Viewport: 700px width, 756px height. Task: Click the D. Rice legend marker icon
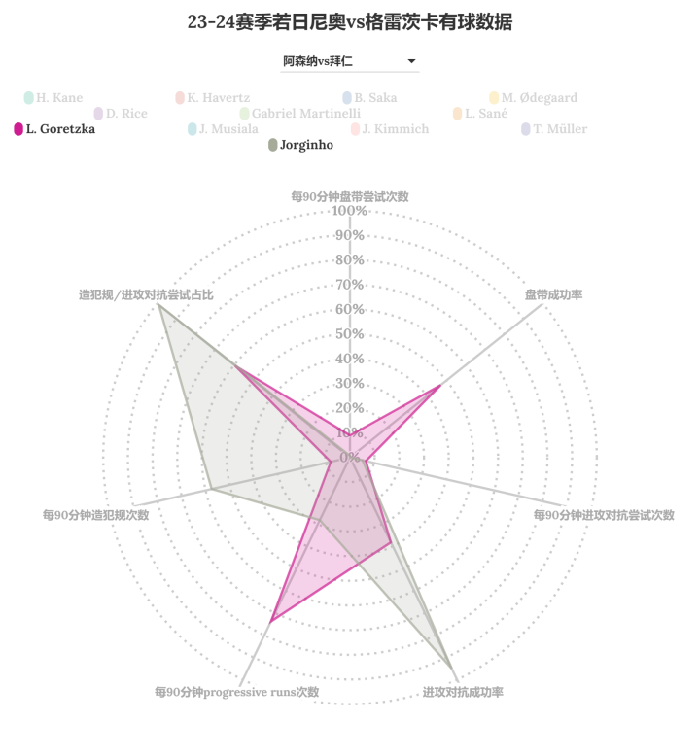tap(98, 114)
